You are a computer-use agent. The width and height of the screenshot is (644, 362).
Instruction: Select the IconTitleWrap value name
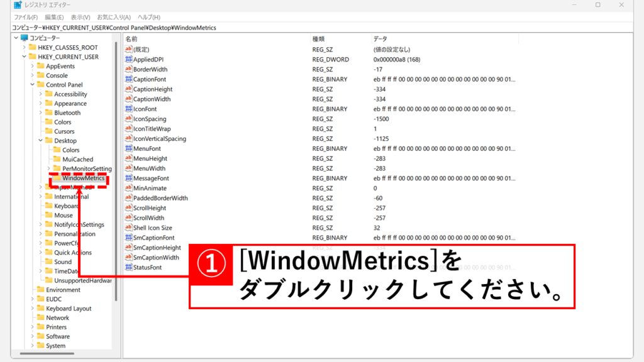[x=152, y=129]
